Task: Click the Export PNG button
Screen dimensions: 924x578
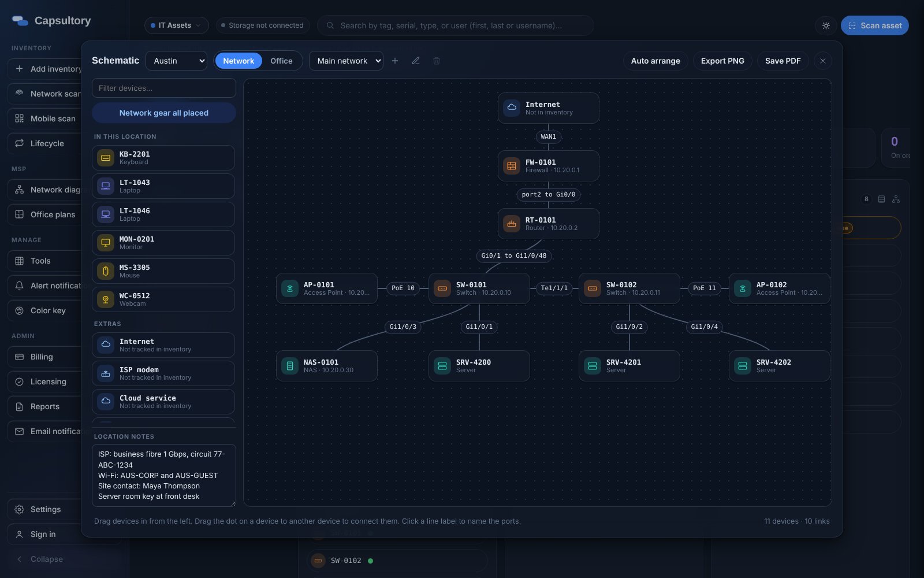Action: tap(722, 61)
